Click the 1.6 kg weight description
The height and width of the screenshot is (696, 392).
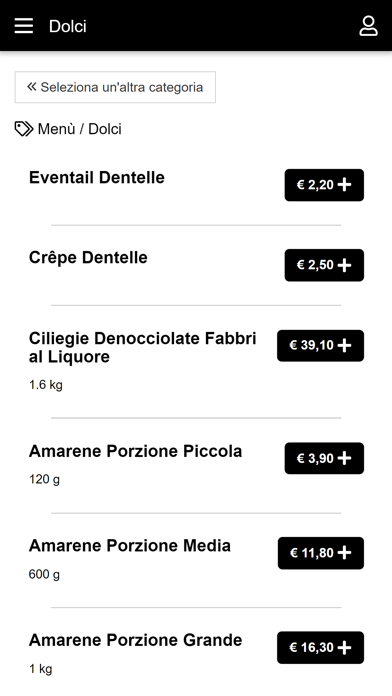tap(46, 385)
